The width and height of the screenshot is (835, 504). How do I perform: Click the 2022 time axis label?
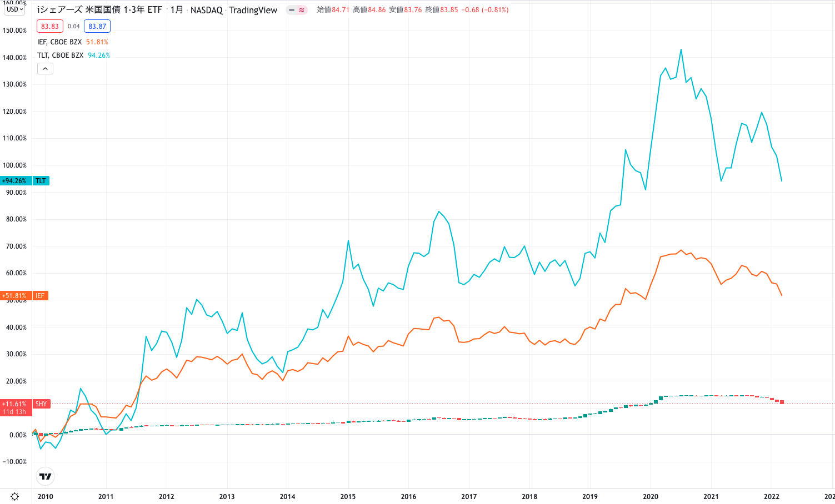772,497
